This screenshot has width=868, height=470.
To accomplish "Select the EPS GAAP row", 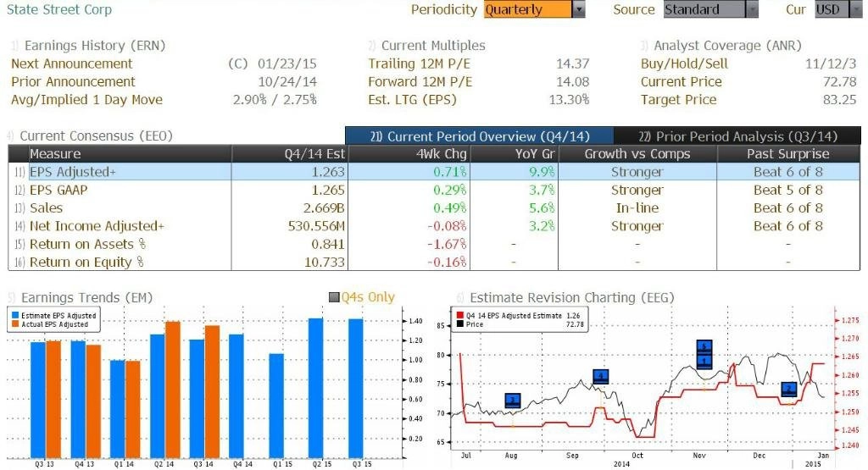I will click(x=435, y=190).
